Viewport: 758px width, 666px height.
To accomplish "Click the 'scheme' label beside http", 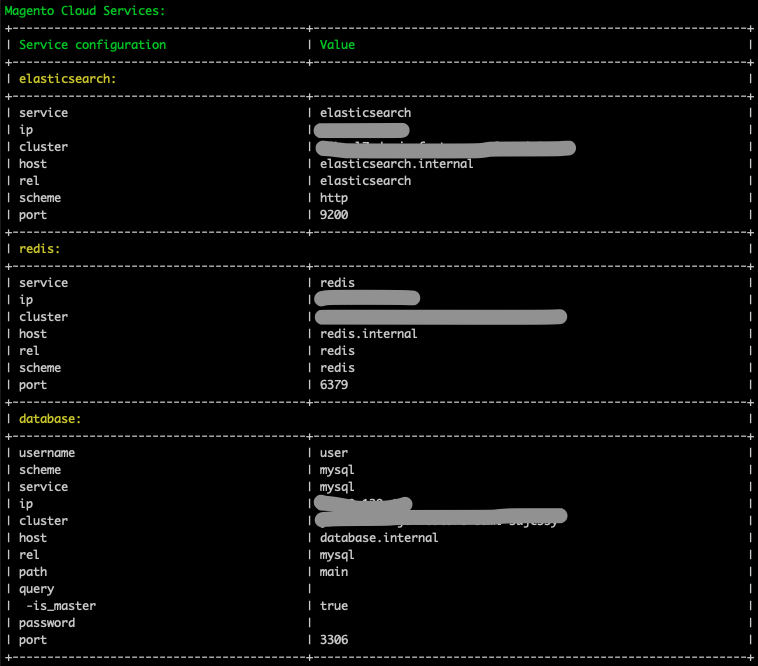I will 40,198.
